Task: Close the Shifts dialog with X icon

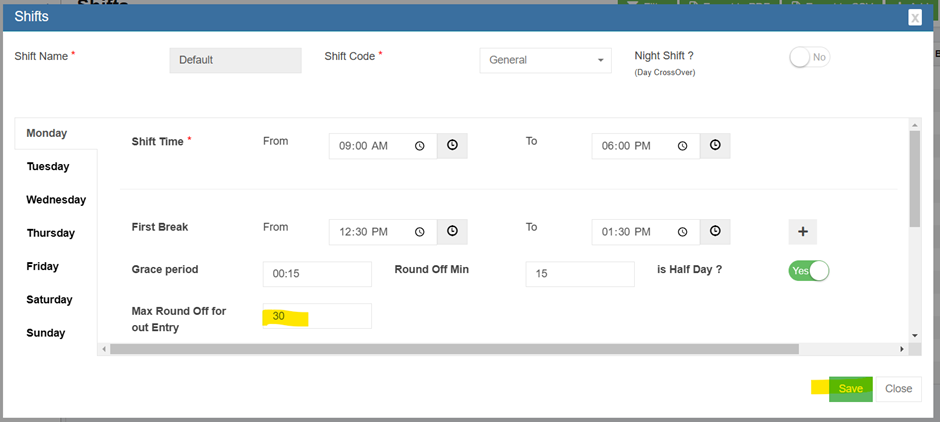Action: (x=915, y=17)
